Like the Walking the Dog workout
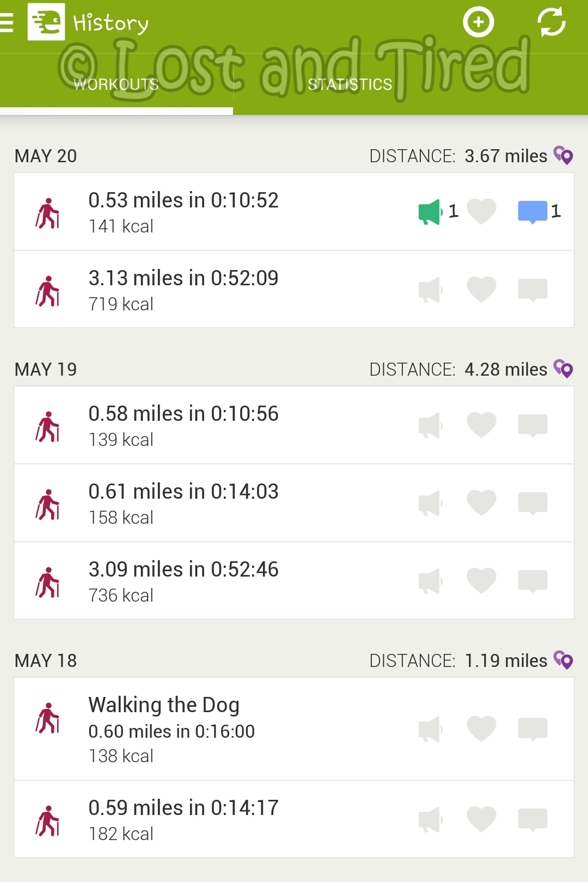This screenshot has width=588, height=882. coord(481,729)
